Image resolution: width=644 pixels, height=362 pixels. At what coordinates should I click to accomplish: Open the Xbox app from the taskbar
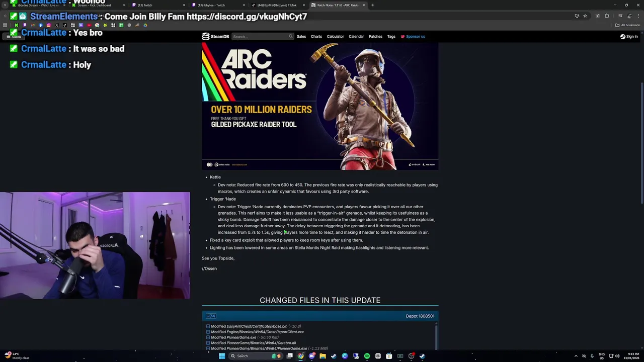(x=400, y=356)
